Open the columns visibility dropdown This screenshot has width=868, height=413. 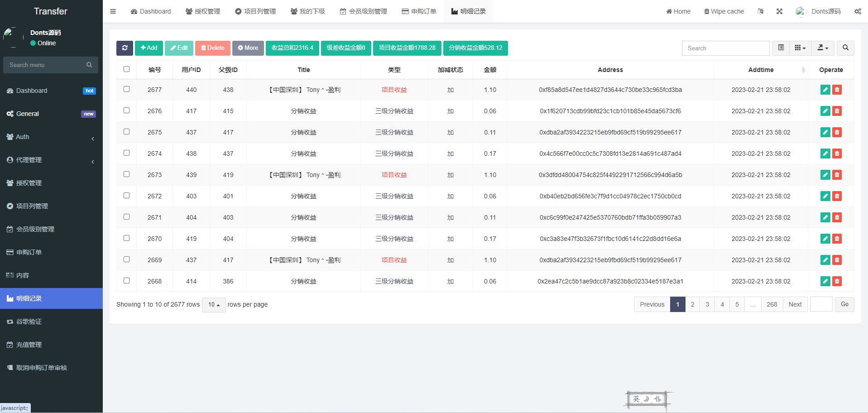pos(800,48)
